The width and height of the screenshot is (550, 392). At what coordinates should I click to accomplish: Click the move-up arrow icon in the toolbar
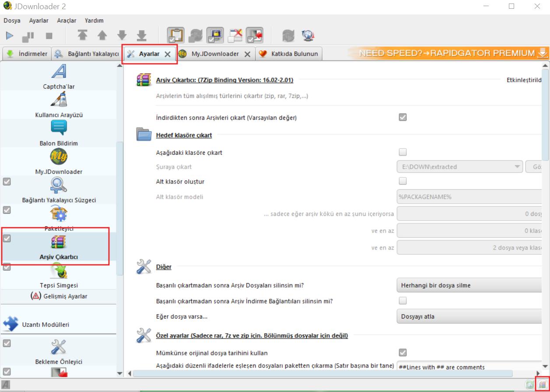pyautogui.click(x=102, y=36)
